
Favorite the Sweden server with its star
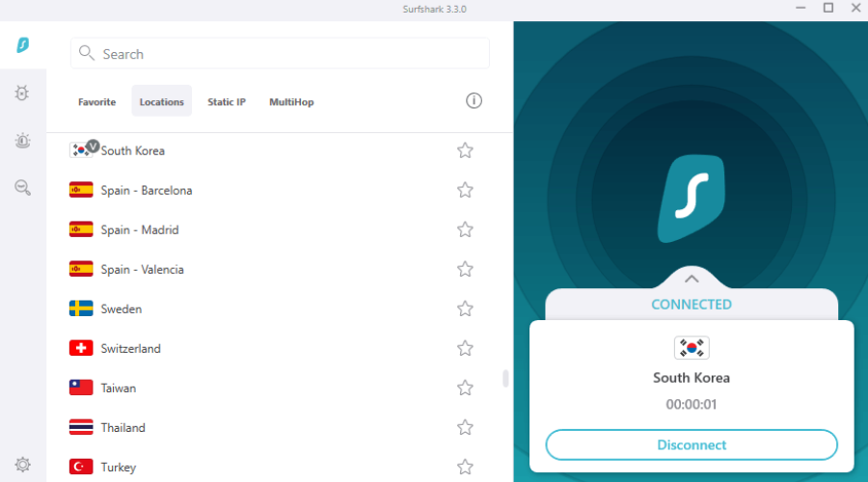point(465,308)
